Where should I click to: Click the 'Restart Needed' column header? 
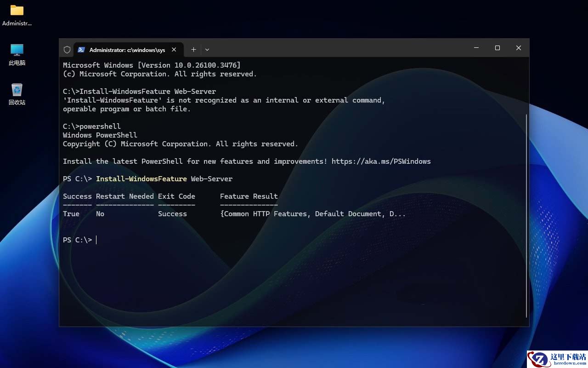tap(125, 196)
